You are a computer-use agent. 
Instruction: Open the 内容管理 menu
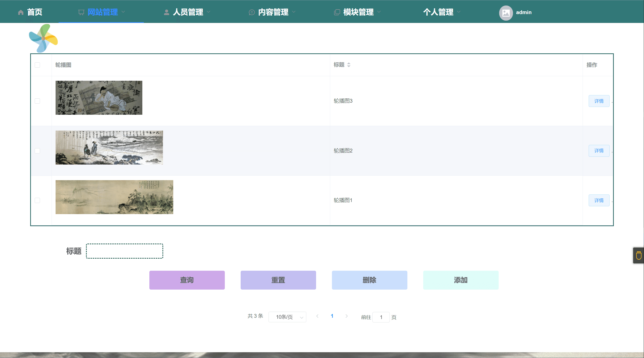(x=273, y=12)
